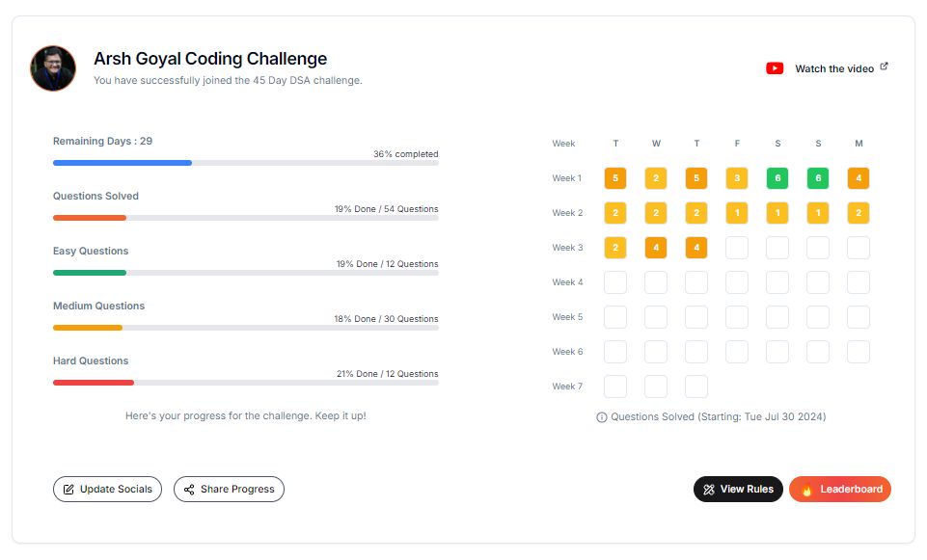Select the empty Week 3 Friday cell

(x=737, y=248)
